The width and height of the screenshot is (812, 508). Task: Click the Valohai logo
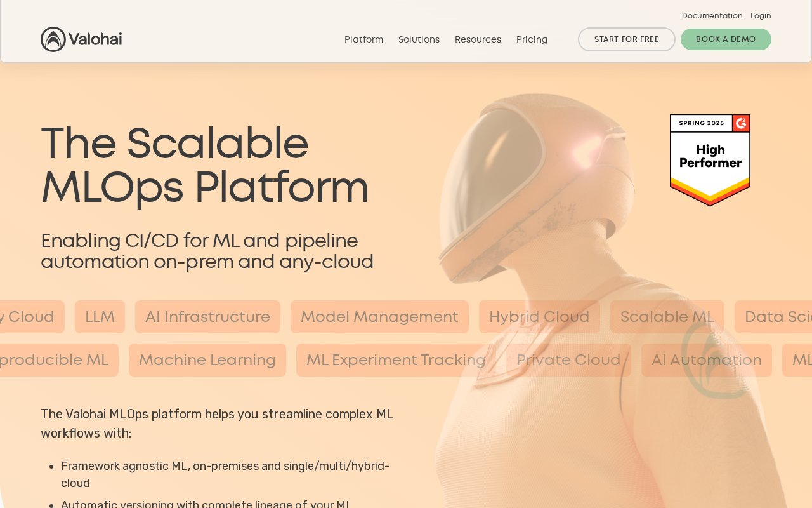tap(81, 39)
